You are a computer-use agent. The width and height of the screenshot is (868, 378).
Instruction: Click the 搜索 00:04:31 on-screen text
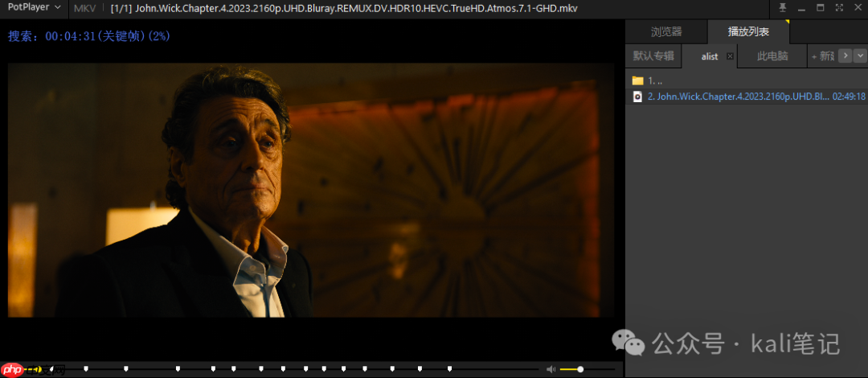[x=88, y=36]
